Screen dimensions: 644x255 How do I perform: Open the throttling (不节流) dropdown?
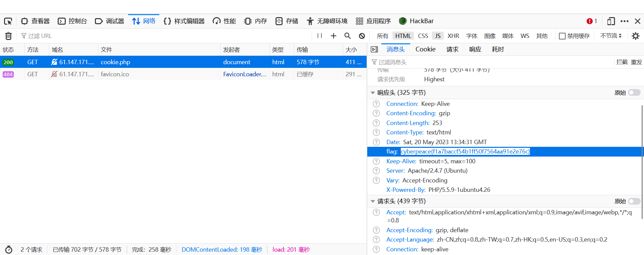tap(611, 36)
